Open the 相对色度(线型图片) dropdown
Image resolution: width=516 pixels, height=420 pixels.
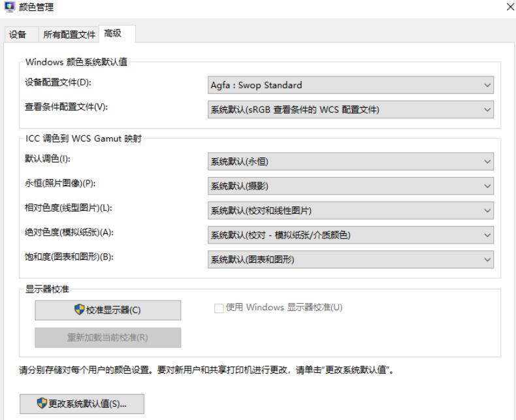pos(350,211)
